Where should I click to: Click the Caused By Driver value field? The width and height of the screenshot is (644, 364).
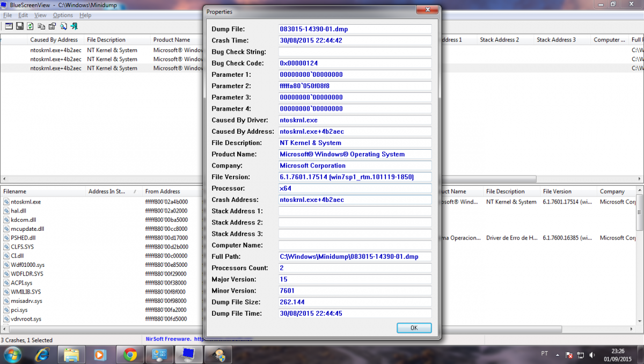355,120
